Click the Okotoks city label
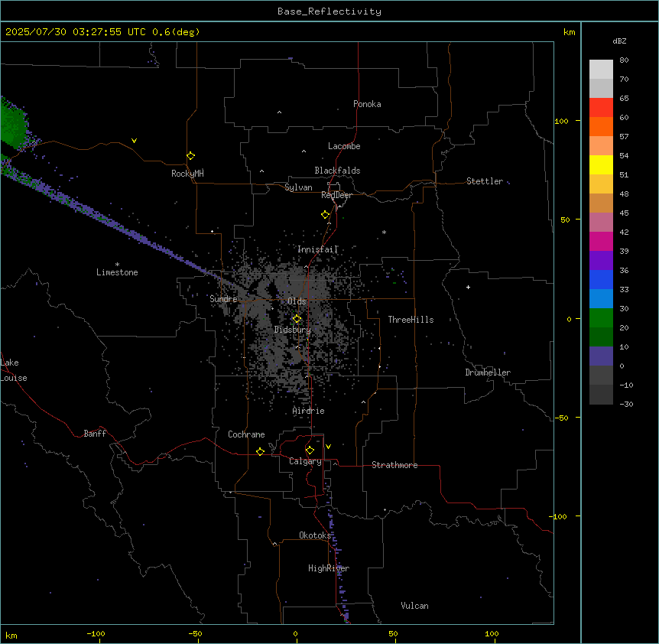659x644 pixels. pos(315,535)
